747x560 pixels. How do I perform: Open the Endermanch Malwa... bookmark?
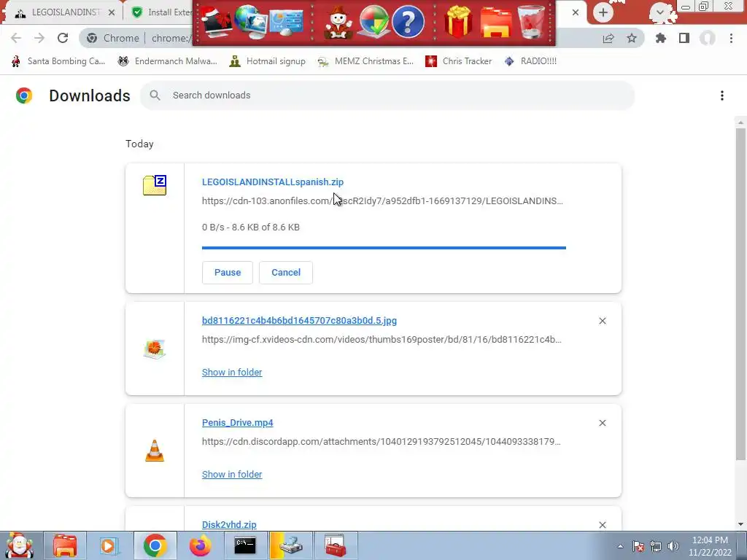(x=167, y=61)
